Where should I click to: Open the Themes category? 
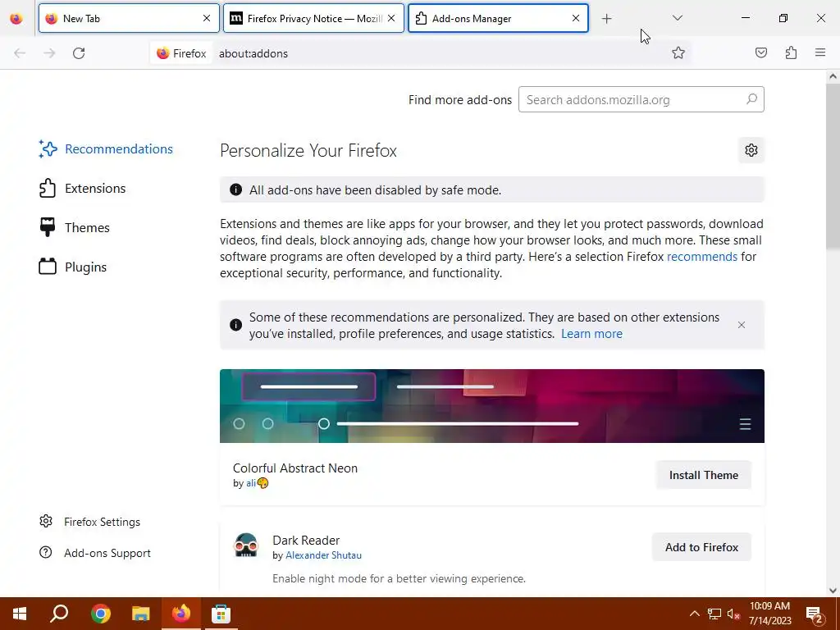[74, 228]
